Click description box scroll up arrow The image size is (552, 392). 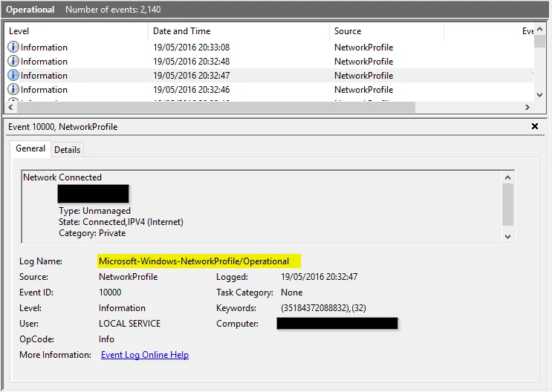[x=507, y=177]
